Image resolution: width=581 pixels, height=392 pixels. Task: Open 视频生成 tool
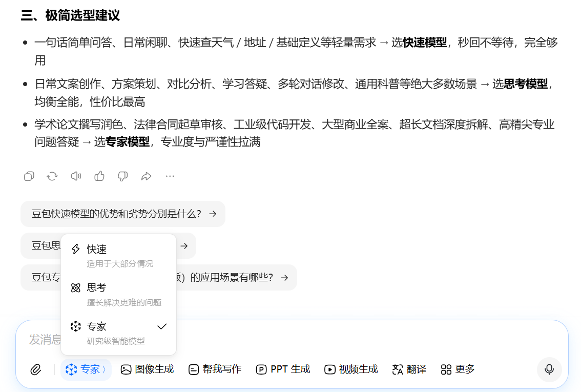coord(350,369)
